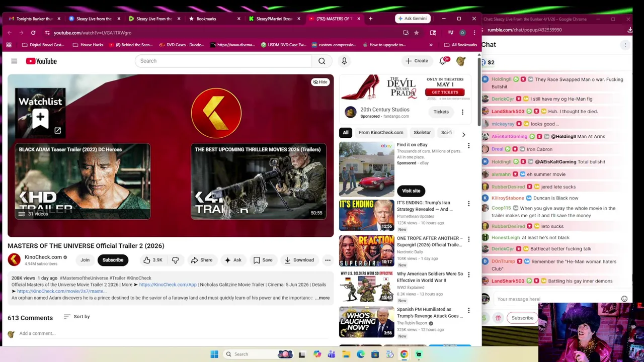Click the YouTube logo
The width and height of the screenshot is (644, 362).
click(41, 61)
